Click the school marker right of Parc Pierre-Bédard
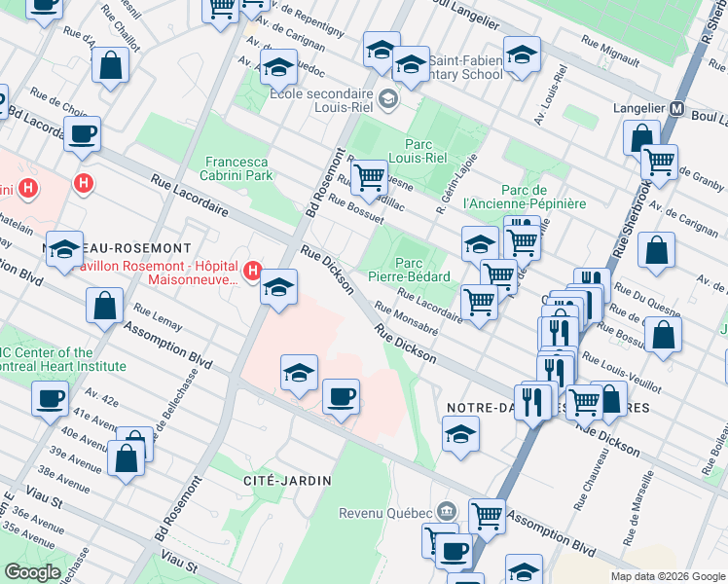Viewport: 728px width, 584px height. (480, 243)
